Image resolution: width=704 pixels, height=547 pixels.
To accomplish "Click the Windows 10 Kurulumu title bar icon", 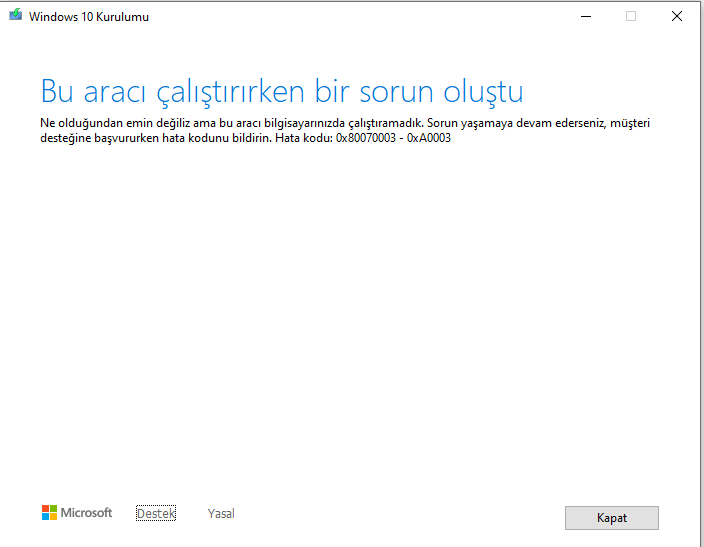I will click(x=16, y=15).
